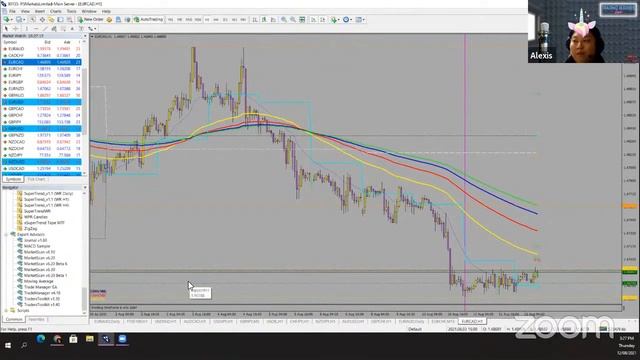Toggle Auto Scroll chart icon

(x=313, y=19)
